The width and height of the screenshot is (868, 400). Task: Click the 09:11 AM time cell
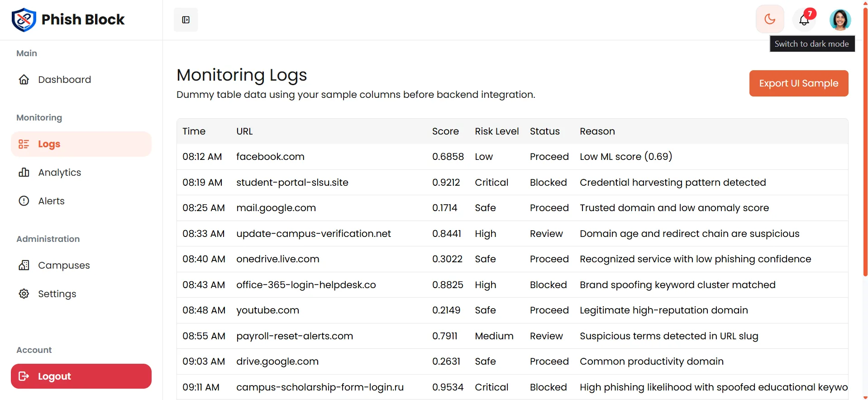[x=201, y=387]
